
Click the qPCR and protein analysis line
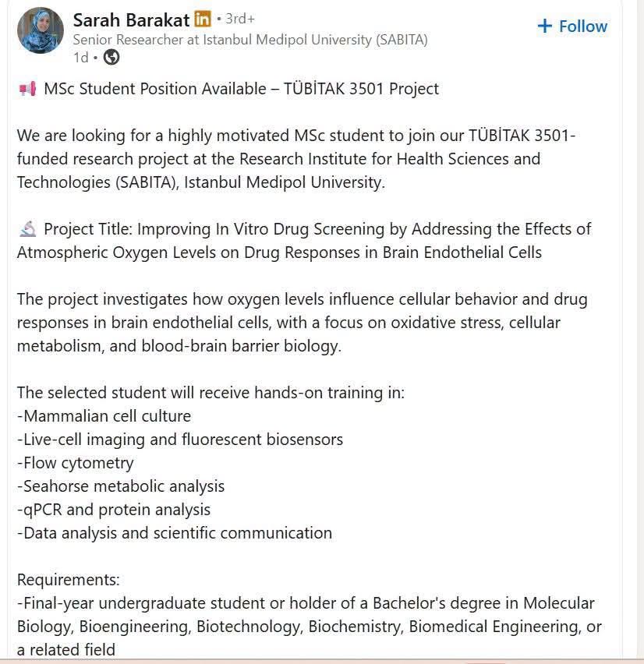tap(114, 510)
